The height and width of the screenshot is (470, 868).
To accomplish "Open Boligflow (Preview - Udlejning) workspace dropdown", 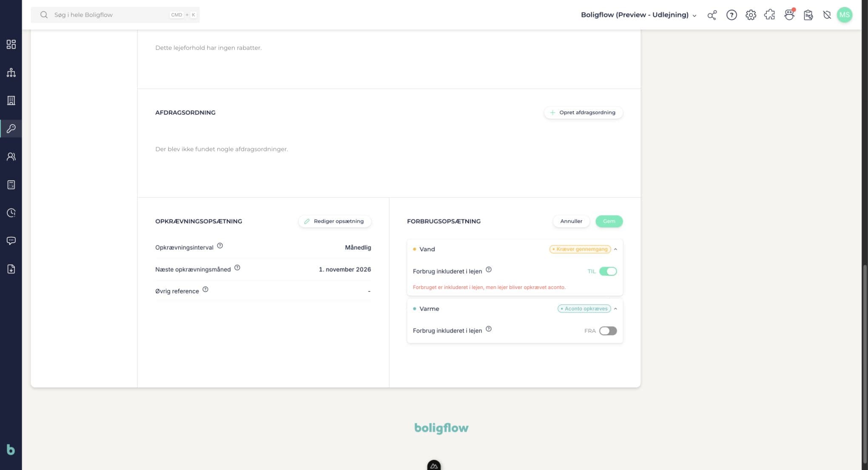I will pos(639,15).
